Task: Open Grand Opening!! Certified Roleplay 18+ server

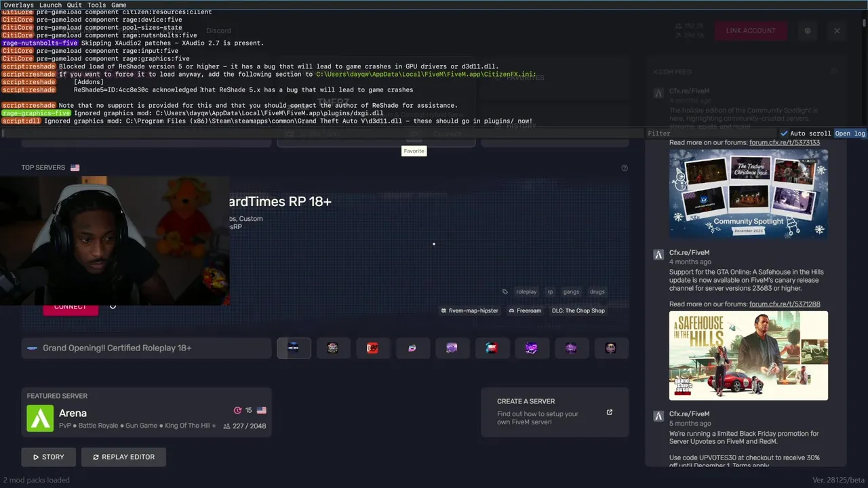Action: click(146, 348)
